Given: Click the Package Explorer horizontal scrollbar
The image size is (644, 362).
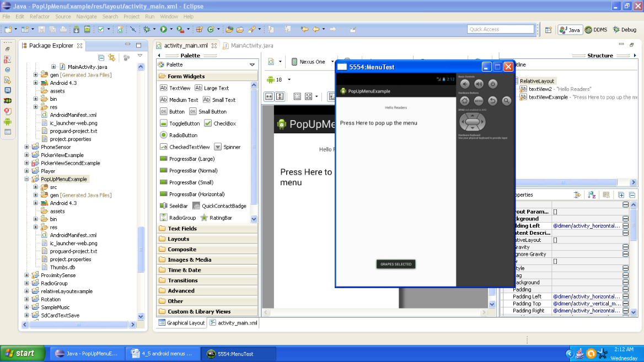Looking at the screenshot, I should point(79,325).
